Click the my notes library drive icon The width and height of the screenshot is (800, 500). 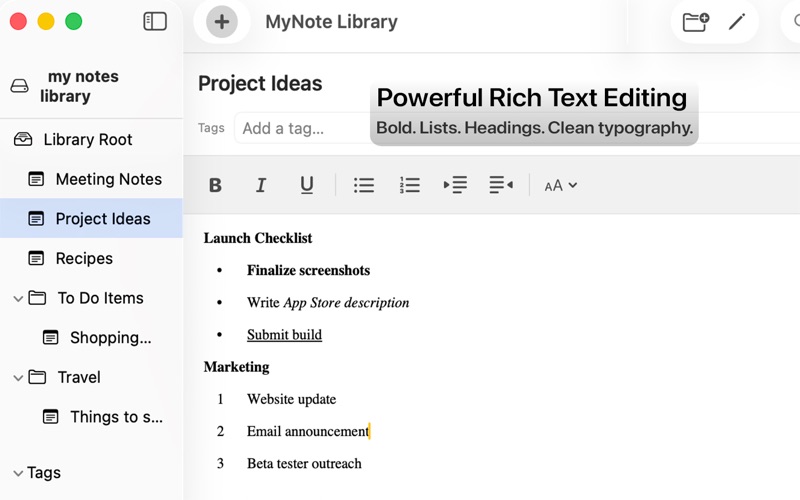[19, 86]
